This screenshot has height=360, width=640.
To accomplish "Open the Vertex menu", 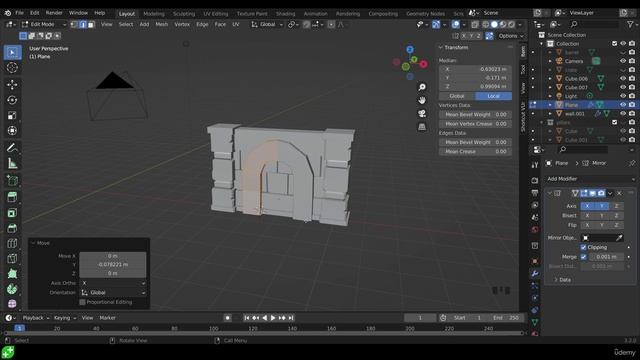I will point(182,24).
